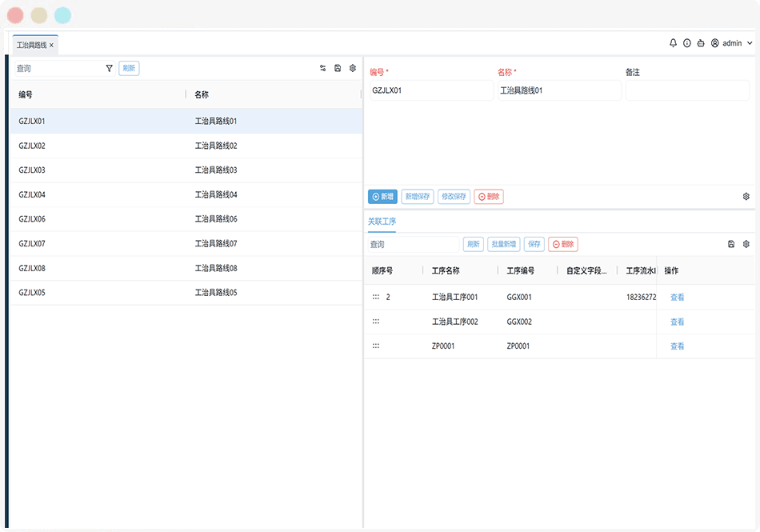760x532 pixels.
Task: Click 查看 link for 工治具工序002
Action: coord(677,322)
